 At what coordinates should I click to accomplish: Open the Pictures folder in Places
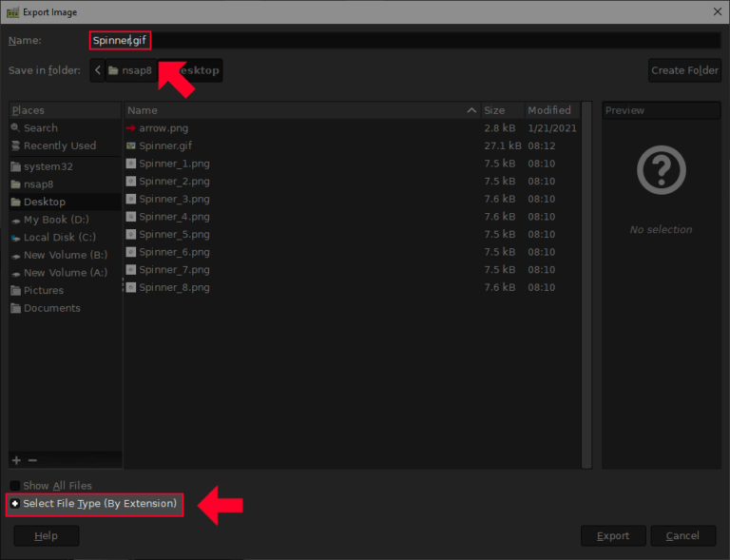44,291
